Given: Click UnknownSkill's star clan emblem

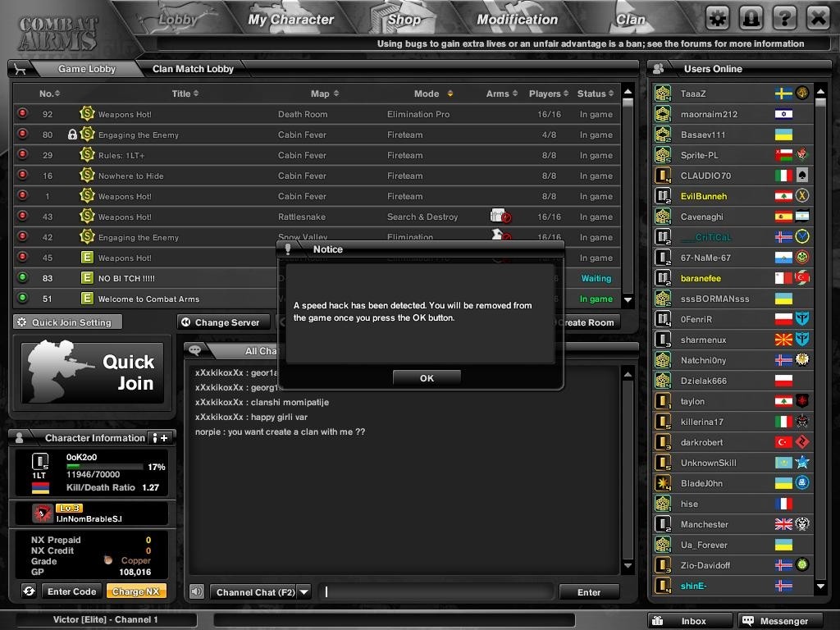Looking at the screenshot, I should 802,462.
